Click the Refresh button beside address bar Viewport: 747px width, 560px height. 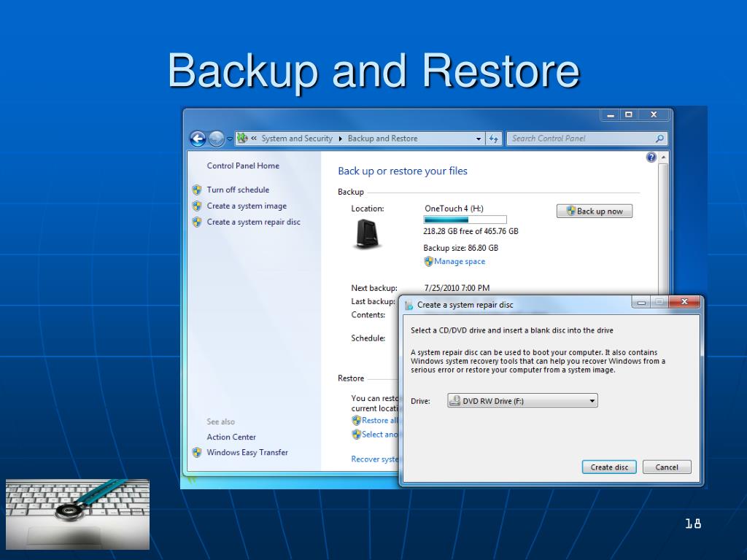(x=494, y=139)
